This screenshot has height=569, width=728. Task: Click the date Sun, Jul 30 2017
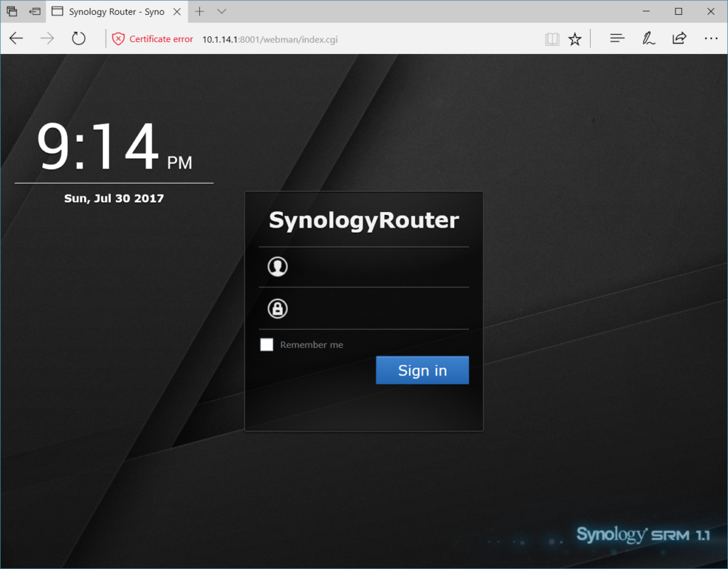[x=114, y=198]
